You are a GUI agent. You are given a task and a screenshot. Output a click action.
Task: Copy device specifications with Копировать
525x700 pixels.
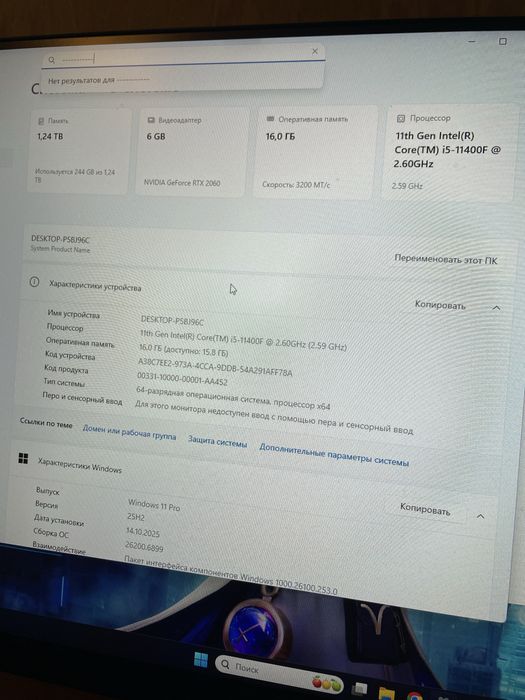(x=440, y=305)
